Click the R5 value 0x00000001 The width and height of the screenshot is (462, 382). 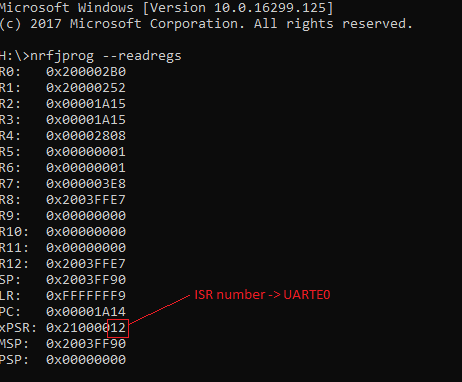coord(86,152)
